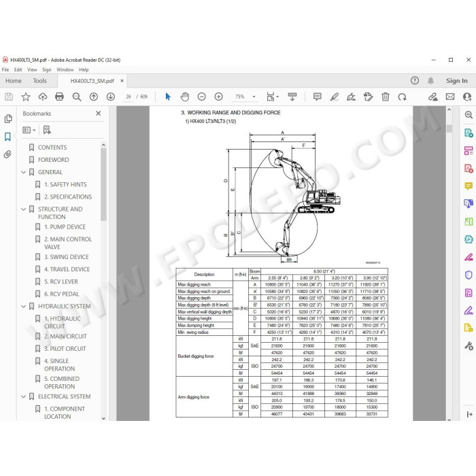Go to next page arrow
This screenshot has height=476, width=476.
[110, 97]
